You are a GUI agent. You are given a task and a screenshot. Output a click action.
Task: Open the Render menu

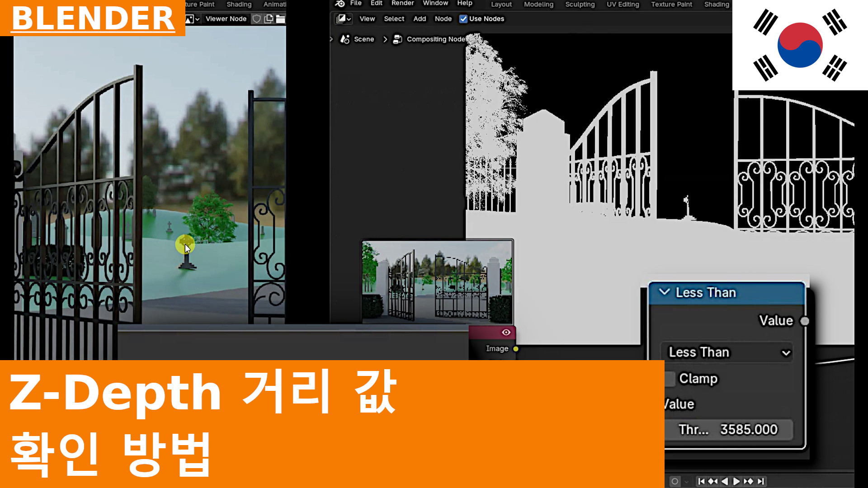[x=402, y=4]
